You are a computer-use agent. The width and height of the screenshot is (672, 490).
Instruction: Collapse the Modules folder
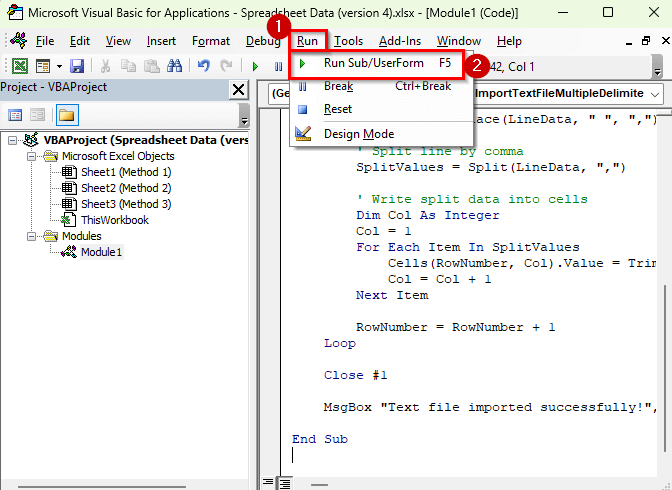(31, 236)
